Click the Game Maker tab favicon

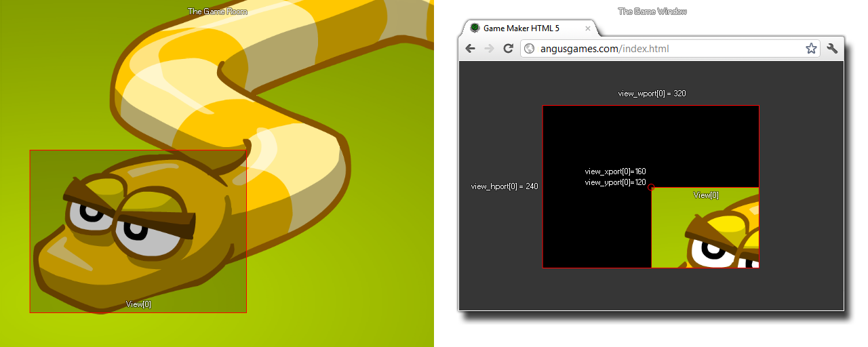tap(475, 28)
